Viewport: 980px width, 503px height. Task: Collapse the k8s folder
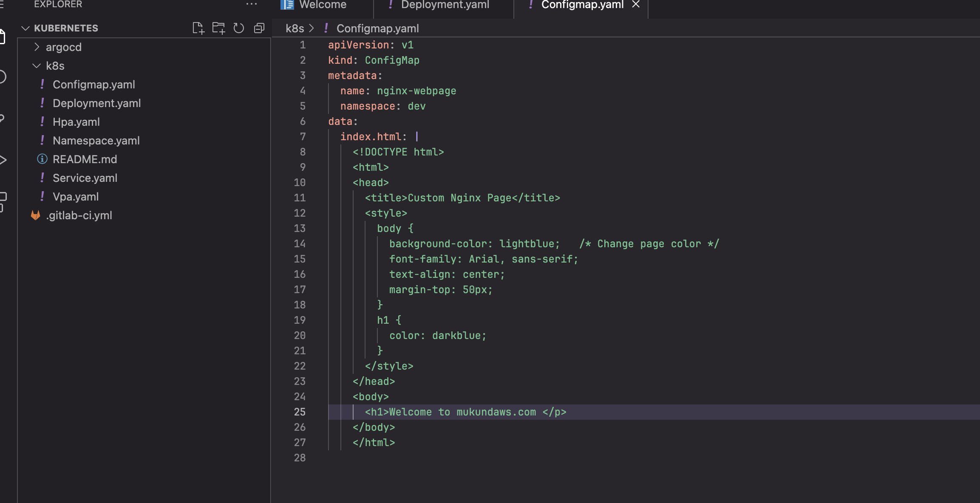point(55,66)
